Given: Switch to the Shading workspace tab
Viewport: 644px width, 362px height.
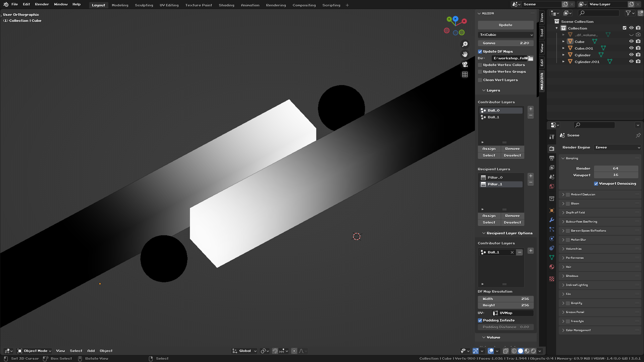Looking at the screenshot, I should (x=226, y=5).
